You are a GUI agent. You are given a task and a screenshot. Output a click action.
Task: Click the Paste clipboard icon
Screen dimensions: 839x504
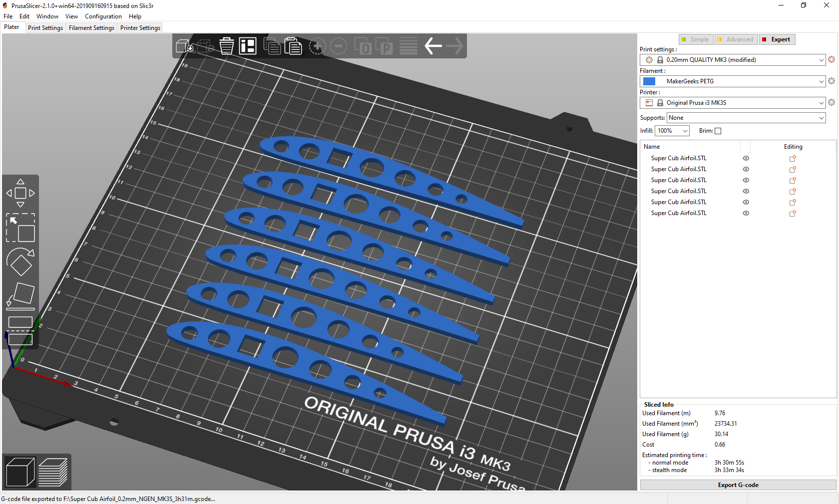click(293, 46)
